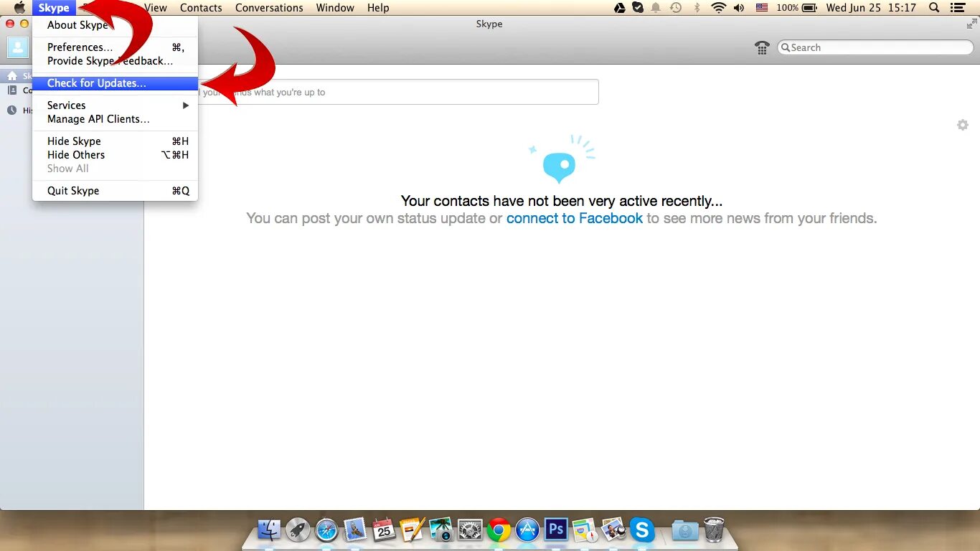Open Preview from the Dock

[x=613, y=529]
